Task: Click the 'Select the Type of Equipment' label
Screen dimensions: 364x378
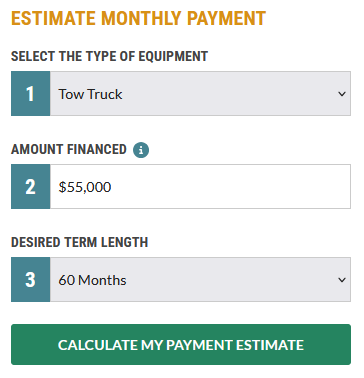Action: point(109,56)
